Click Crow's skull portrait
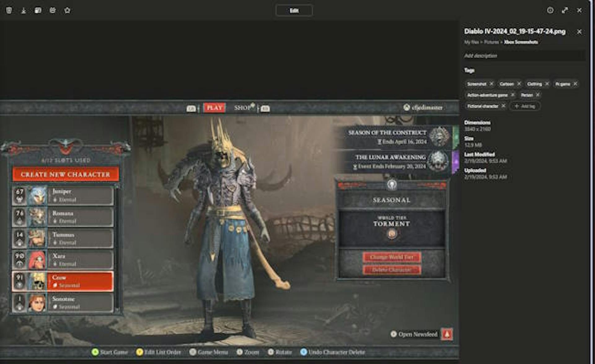This screenshot has height=364, width=595. coord(37,281)
